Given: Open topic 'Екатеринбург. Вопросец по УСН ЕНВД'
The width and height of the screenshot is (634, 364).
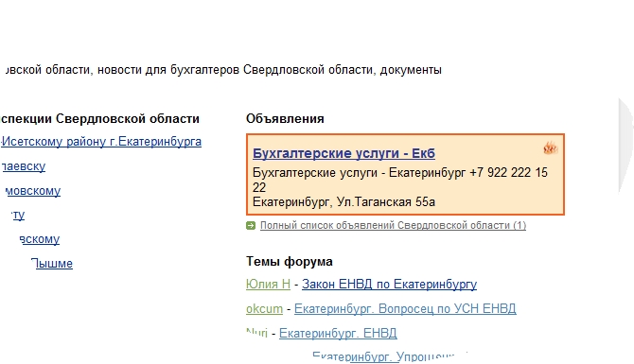Looking at the screenshot, I should (x=405, y=308).
